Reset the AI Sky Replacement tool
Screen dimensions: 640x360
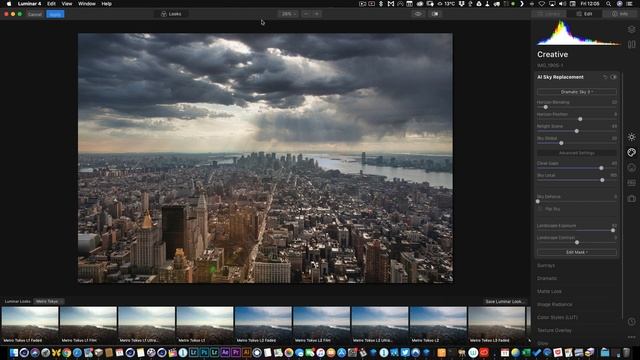[x=605, y=77]
